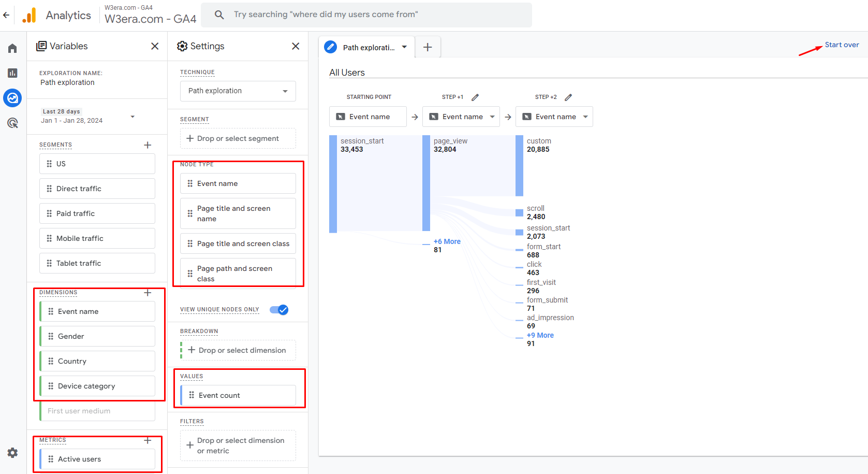
Task: Toggle View unique nodes only switch
Action: pyautogui.click(x=279, y=310)
